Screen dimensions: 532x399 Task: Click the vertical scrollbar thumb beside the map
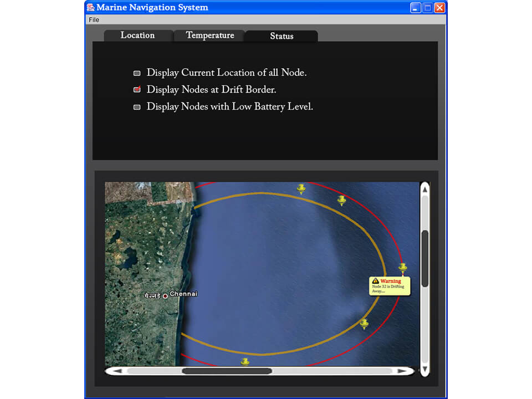click(424, 258)
